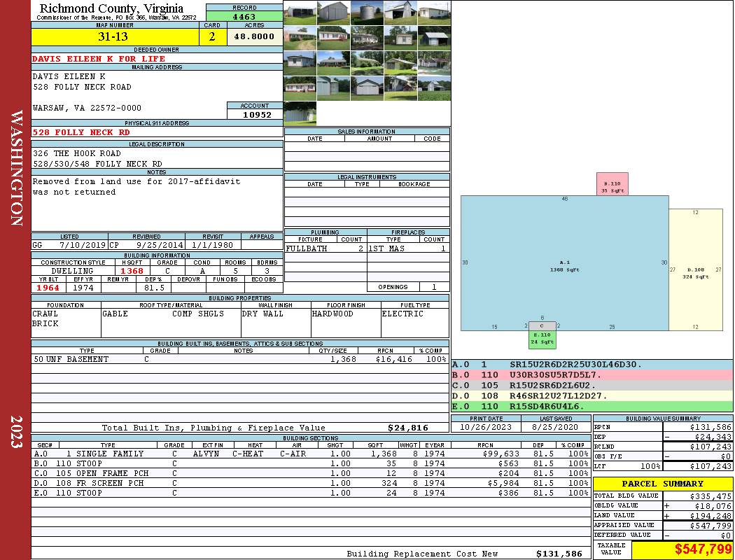This screenshot has height=560, width=735.
Task: Click the red 528 FOLLY NECK RD address
Action: [x=81, y=132]
